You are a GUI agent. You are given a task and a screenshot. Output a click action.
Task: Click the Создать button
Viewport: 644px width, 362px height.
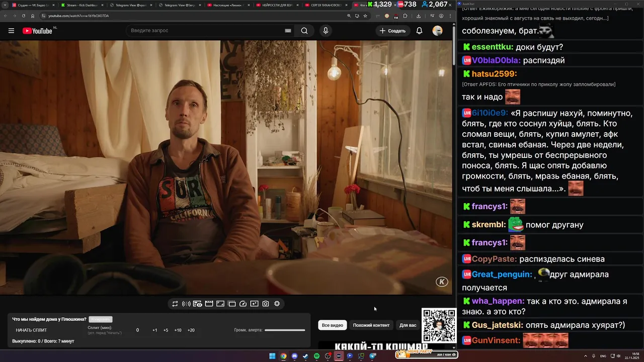click(392, 31)
